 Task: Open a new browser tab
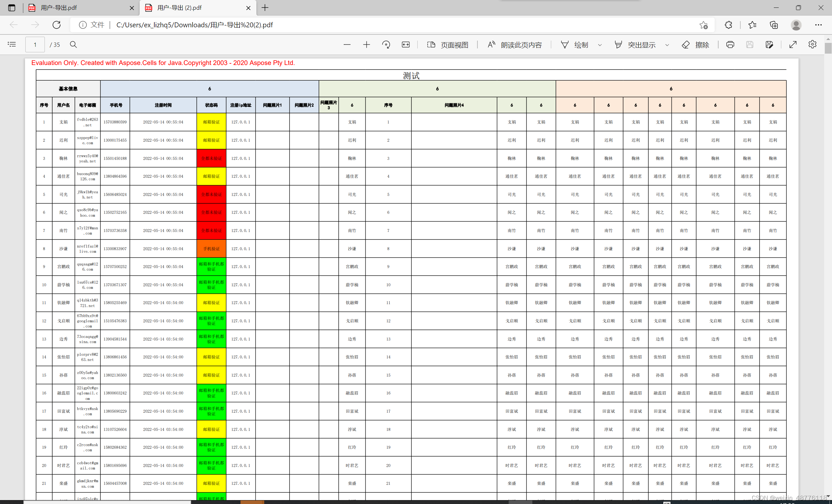click(265, 8)
